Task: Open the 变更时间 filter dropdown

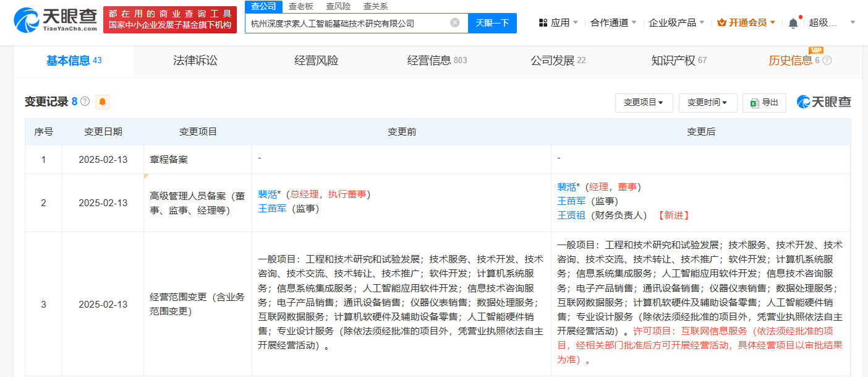Action: click(x=707, y=103)
